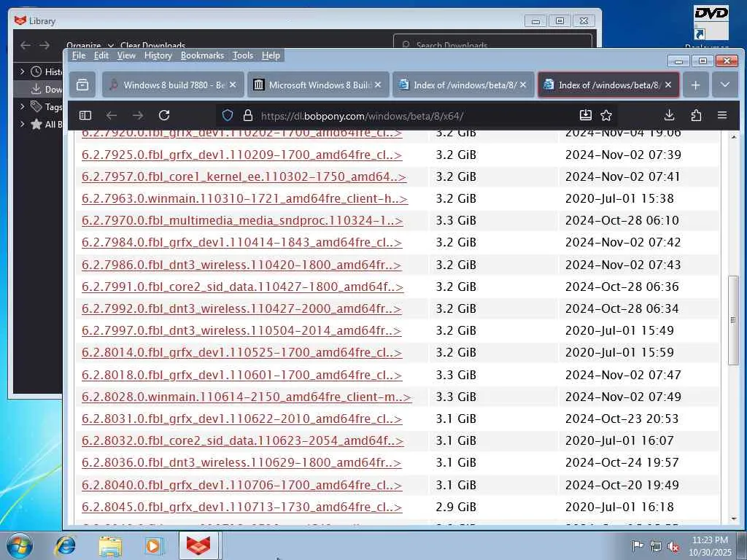The height and width of the screenshot is (560, 747).
Task: Close the third Index of /windows/beta/8/ tab
Action: click(x=523, y=85)
